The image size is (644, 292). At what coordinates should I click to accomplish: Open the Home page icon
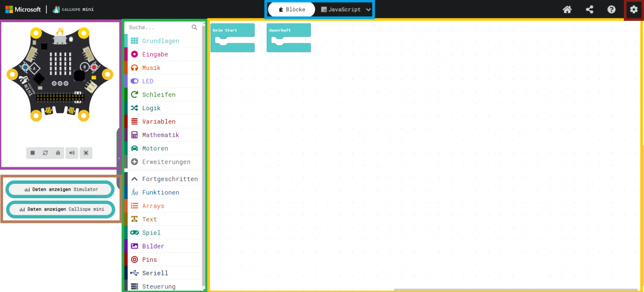[567, 9]
